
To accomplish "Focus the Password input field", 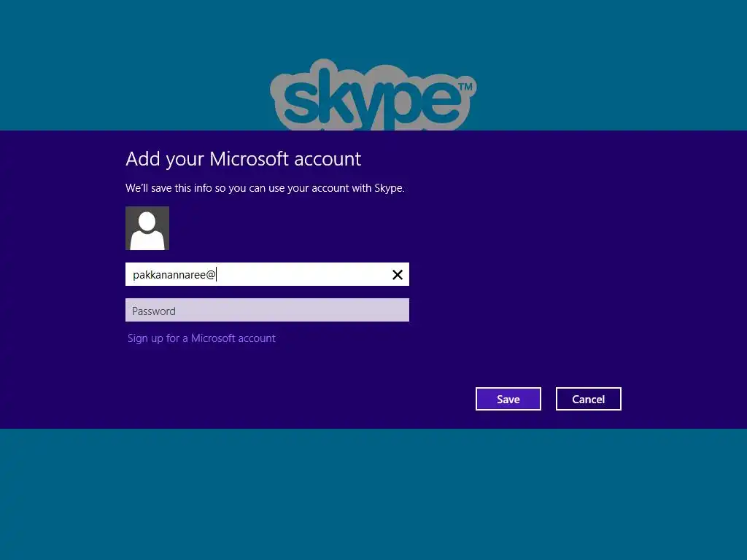I will 267,310.
